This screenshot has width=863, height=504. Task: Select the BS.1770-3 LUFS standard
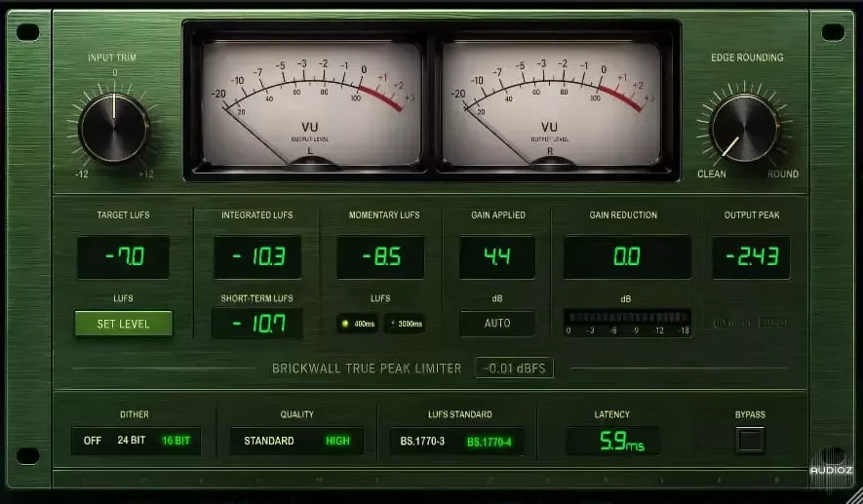pyautogui.click(x=422, y=442)
